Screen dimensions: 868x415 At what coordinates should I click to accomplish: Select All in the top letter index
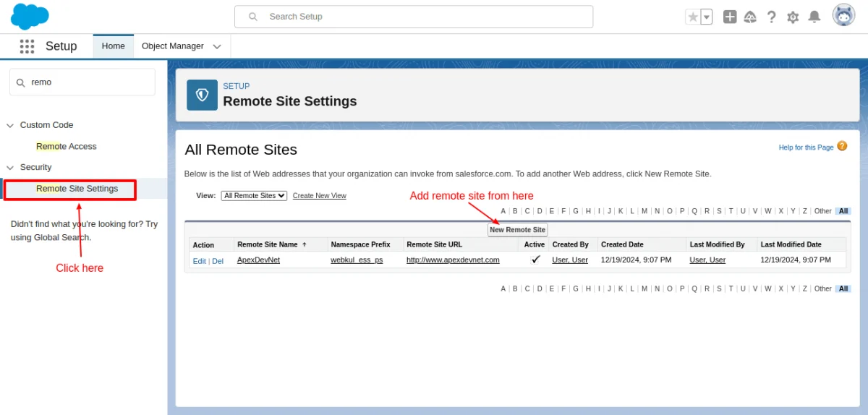(x=843, y=211)
